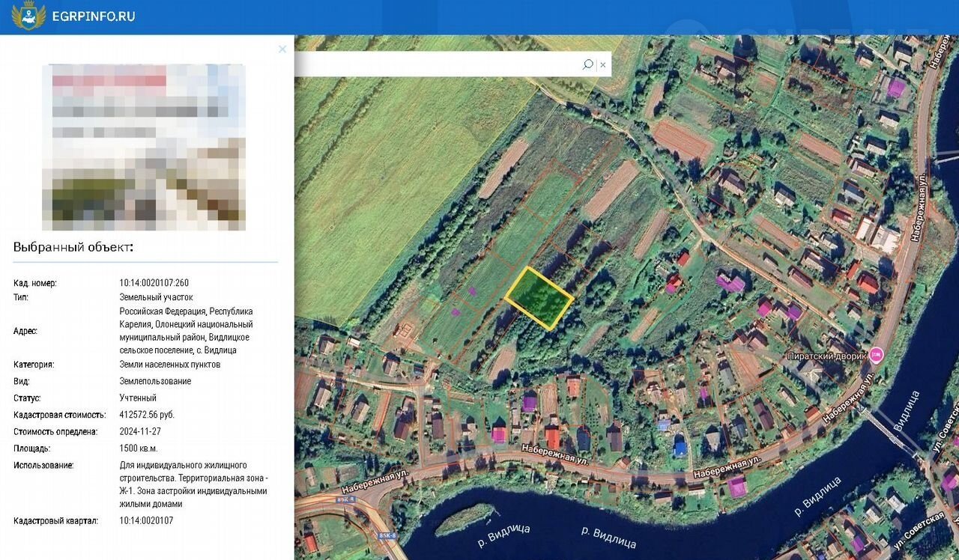Click the cadastral number 10:14:0020107:260
This screenshot has height=560, width=959.
point(154,283)
